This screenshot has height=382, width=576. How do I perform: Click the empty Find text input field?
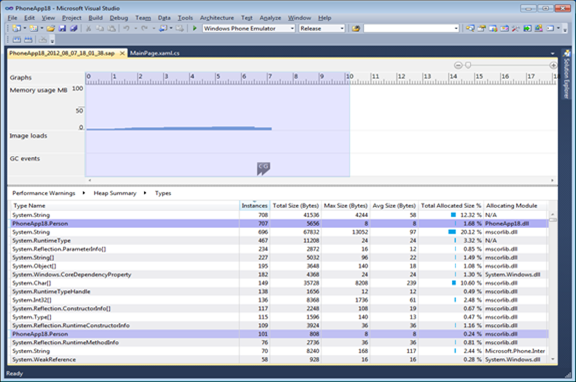[408, 28]
